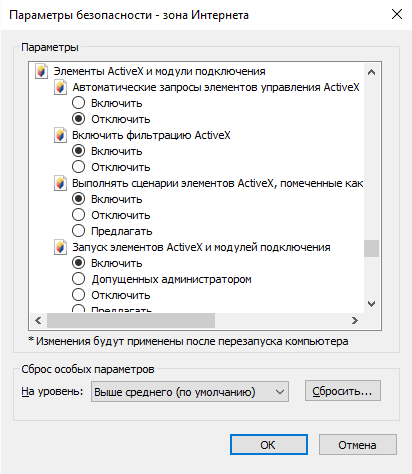This screenshot has height=474, width=412.
Task: Click the horizontal scrollbar thumb
Action: [131, 321]
